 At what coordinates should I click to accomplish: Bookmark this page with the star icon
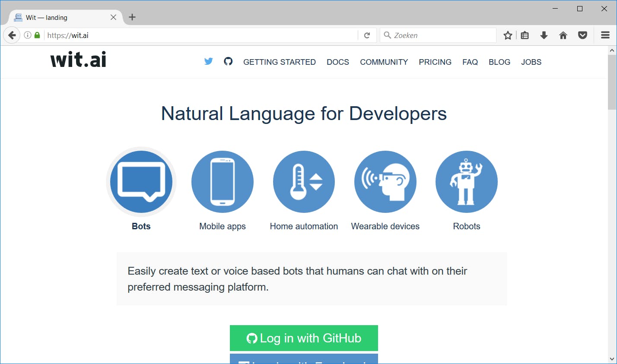[508, 35]
